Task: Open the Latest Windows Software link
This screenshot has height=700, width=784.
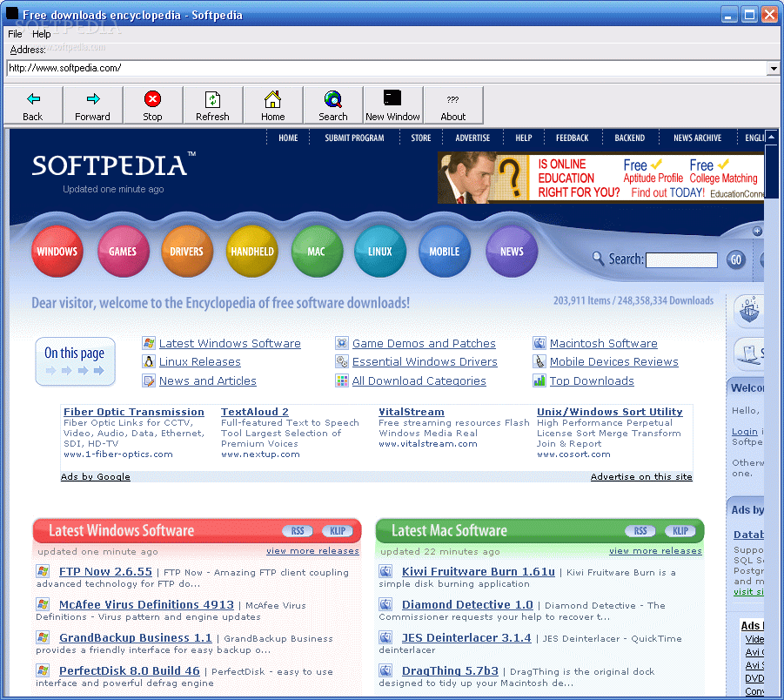Action: coord(230,343)
